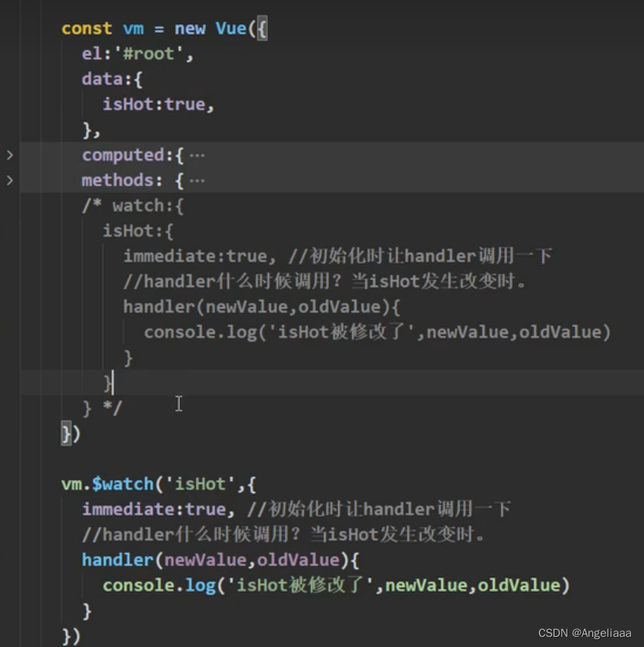644x647 pixels.
Task: Click the data:{ line
Action: (x=112, y=79)
